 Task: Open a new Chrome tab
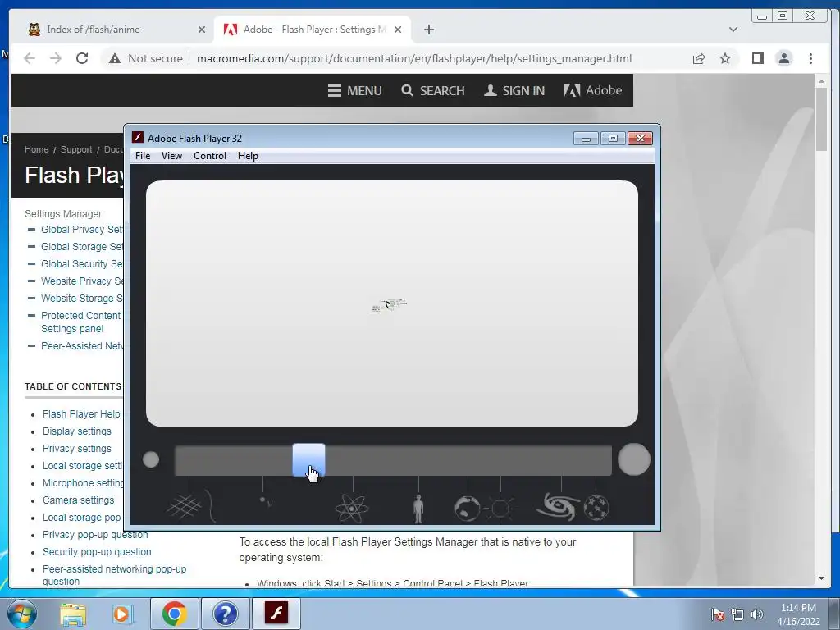(428, 30)
